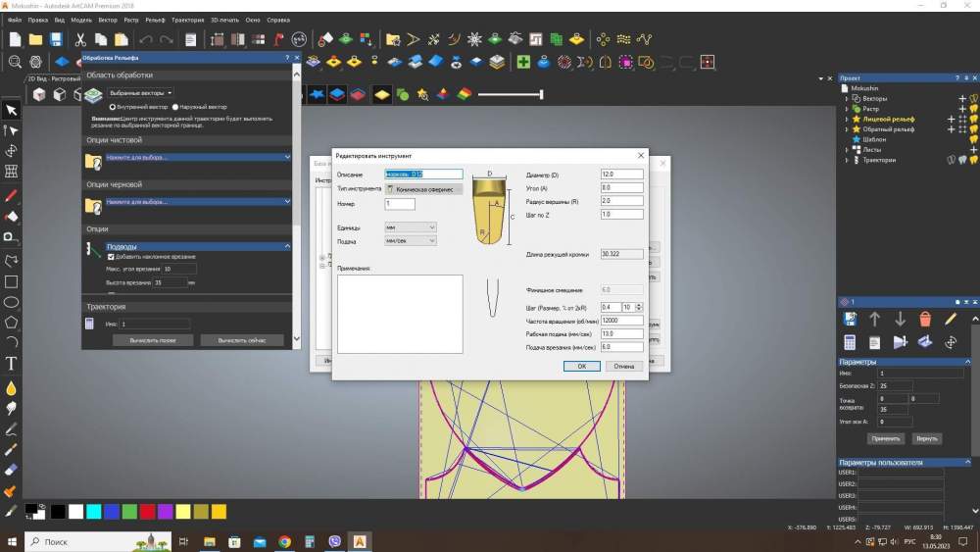
Task: Select the arrow selection tool
Action: (x=11, y=110)
